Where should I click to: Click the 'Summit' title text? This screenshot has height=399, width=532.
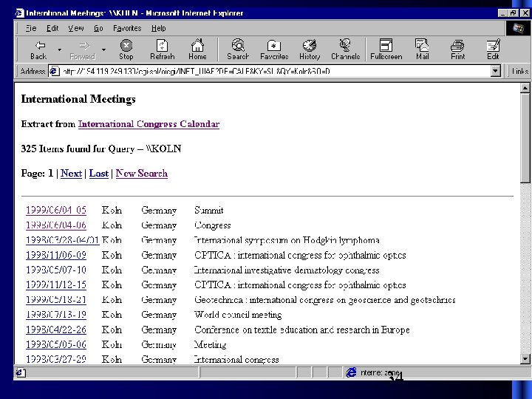click(x=209, y=211)
